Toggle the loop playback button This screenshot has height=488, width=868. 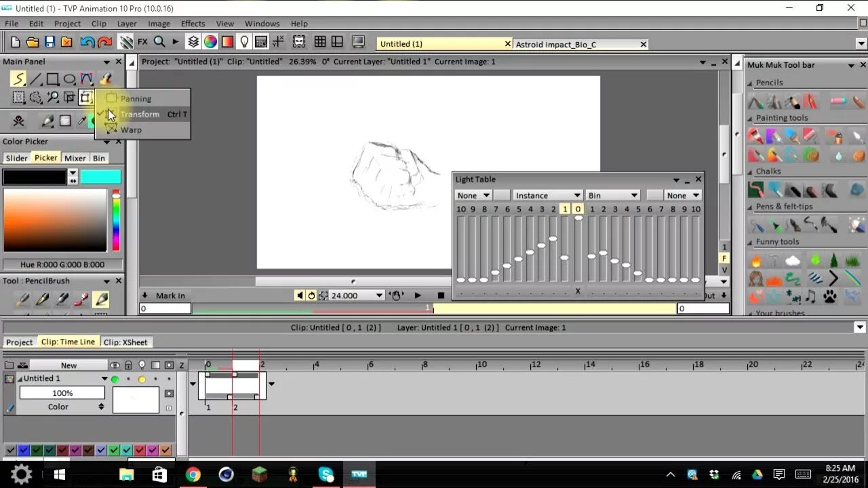pos(311,296)
